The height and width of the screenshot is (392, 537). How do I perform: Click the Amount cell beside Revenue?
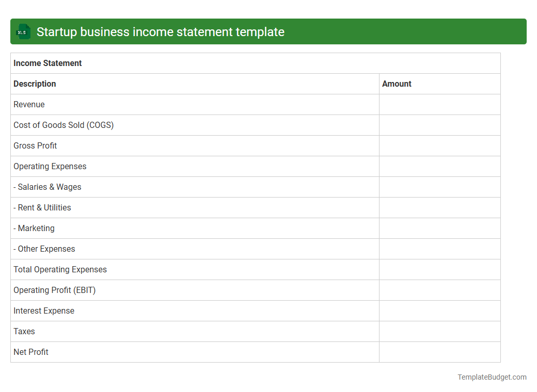click(439, 104)
